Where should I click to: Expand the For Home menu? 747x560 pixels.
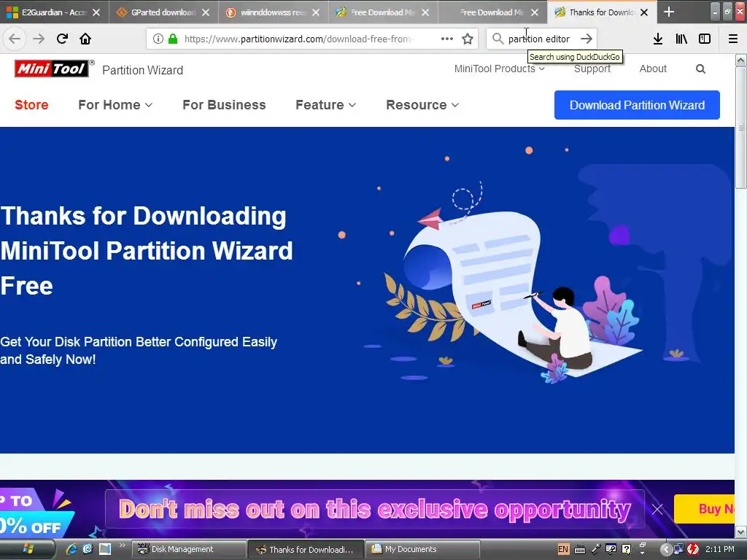point(115,105)
